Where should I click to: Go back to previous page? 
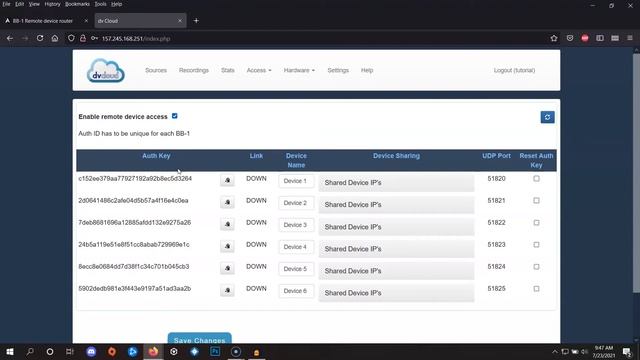pos(10,38)
